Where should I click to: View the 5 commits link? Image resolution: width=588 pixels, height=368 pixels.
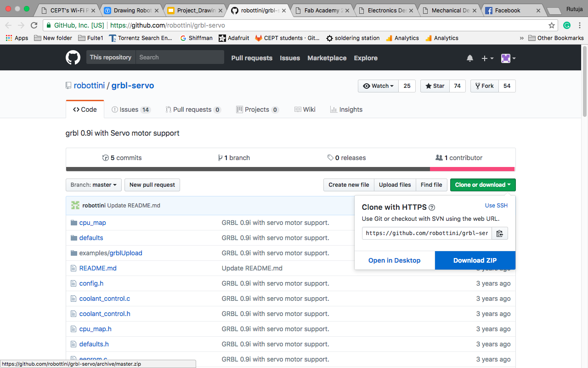(122, 158)
